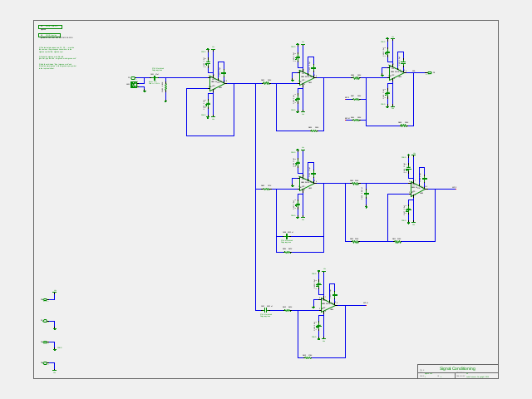This screenshot has height=399, width=532.
Task: Select the input coupling capacitor symbol
Action: tap(155, 78)
